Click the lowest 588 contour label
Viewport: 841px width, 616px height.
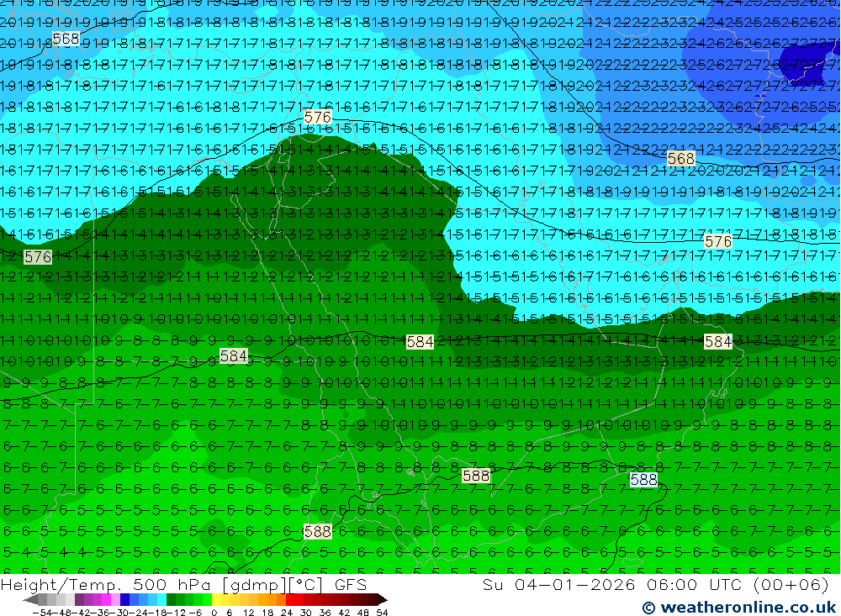coord(318,531)
